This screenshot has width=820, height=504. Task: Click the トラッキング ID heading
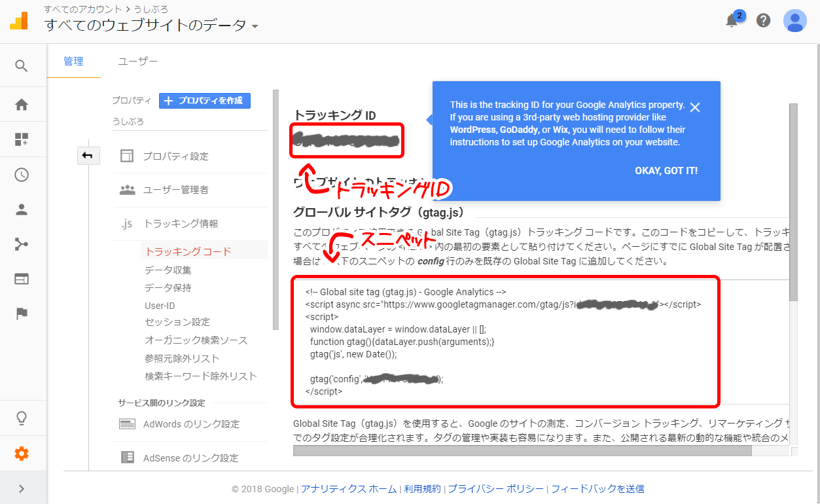pos(334,116)
